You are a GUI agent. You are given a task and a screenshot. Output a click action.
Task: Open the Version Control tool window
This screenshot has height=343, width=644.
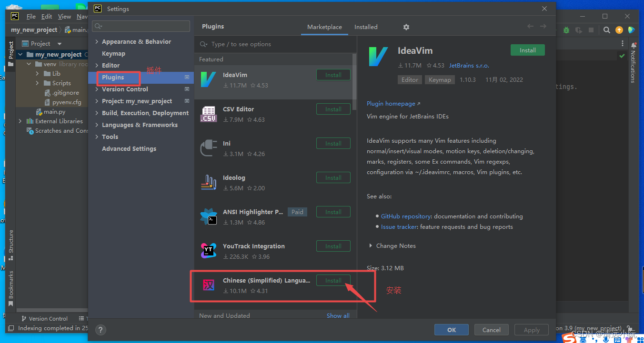coord(44,319)
